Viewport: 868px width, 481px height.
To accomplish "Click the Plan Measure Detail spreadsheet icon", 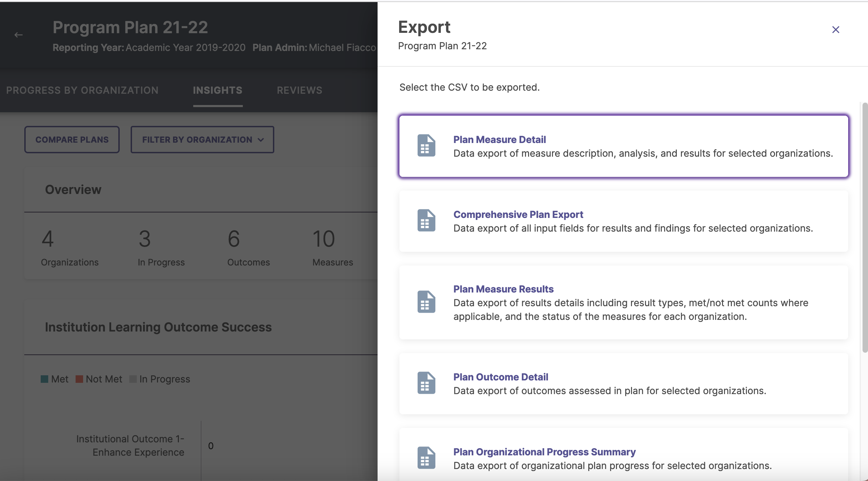I will 426,146.
